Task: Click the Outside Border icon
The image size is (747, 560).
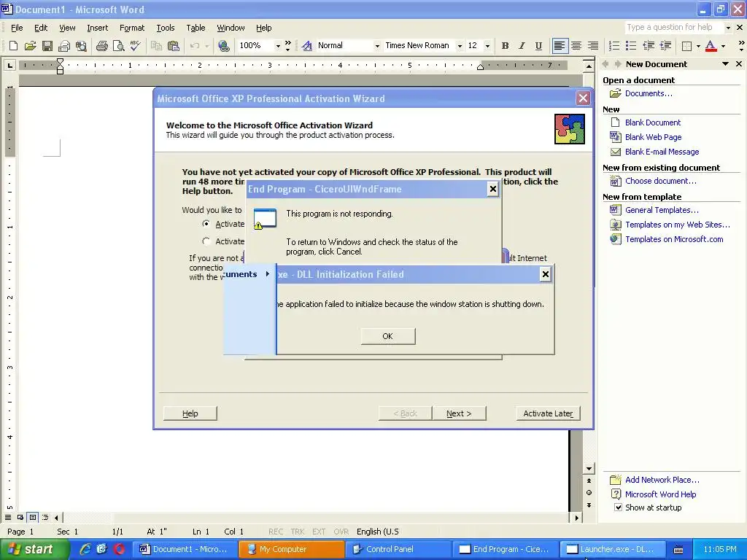Action: pos(687,46)
